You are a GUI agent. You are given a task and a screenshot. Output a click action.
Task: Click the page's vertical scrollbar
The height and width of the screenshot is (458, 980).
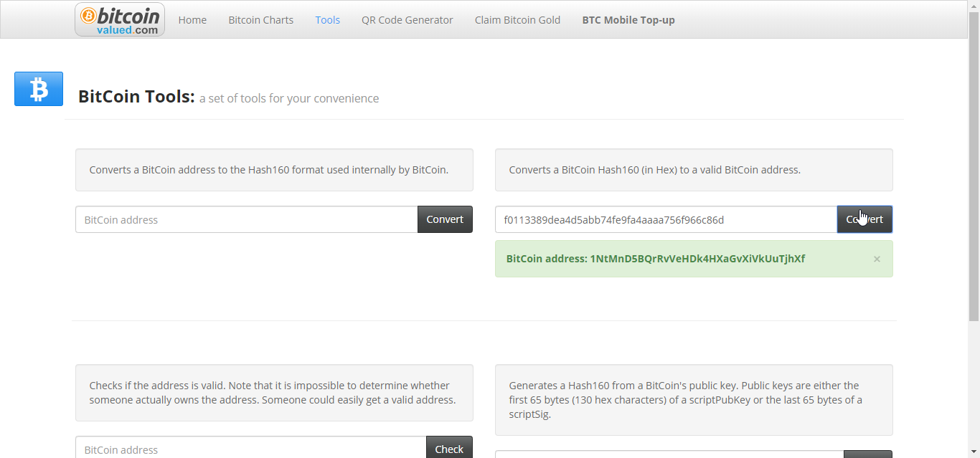pos(974,165)
